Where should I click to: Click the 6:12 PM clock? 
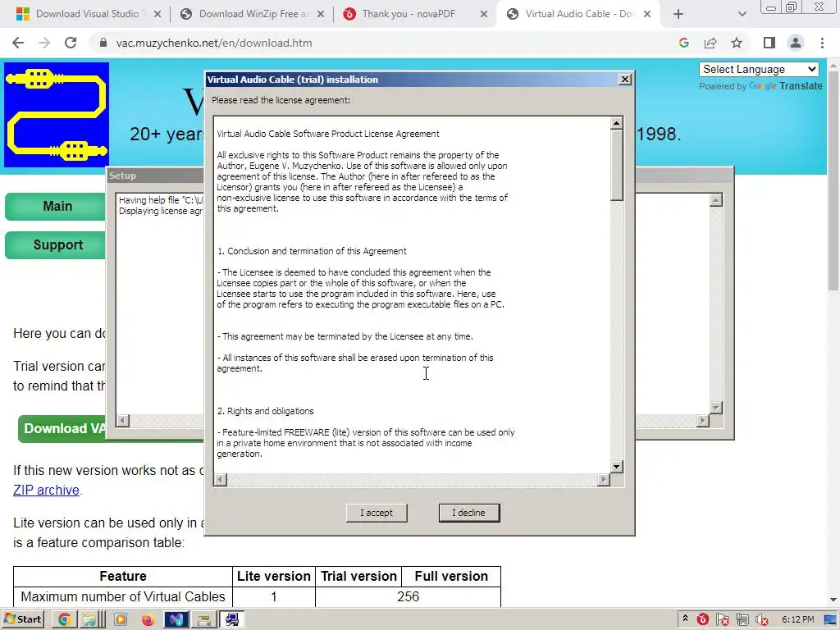[797, 619]
